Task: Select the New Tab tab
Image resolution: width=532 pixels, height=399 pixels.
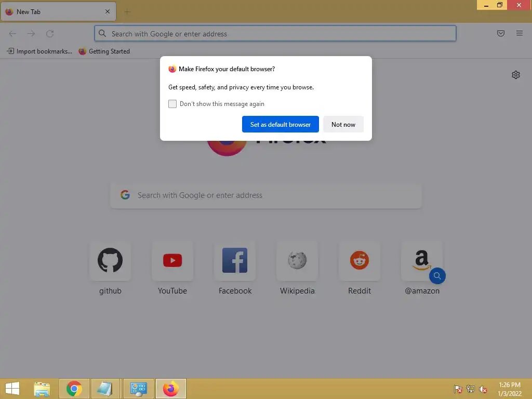Action: [x=58, y=11]
